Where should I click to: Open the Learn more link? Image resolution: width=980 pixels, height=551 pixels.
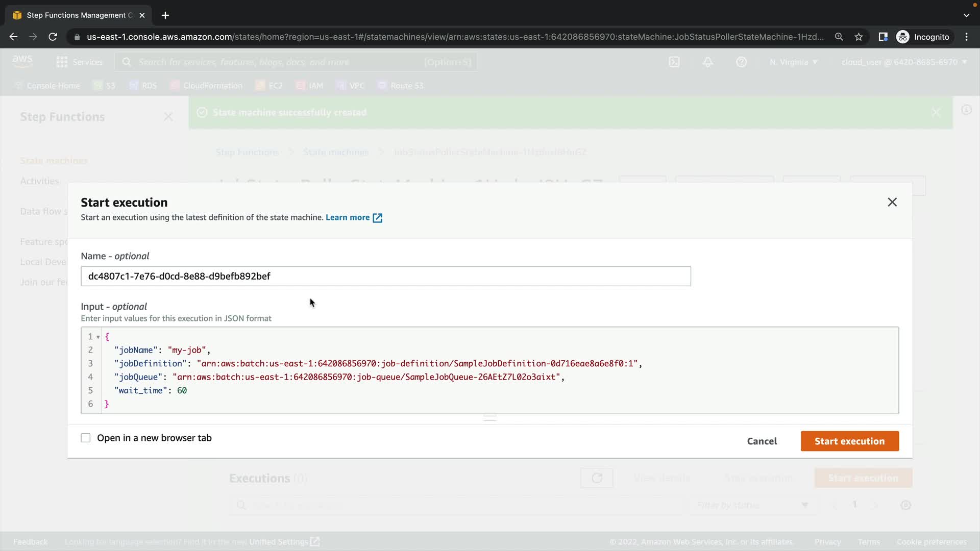(x=347, y=217)
